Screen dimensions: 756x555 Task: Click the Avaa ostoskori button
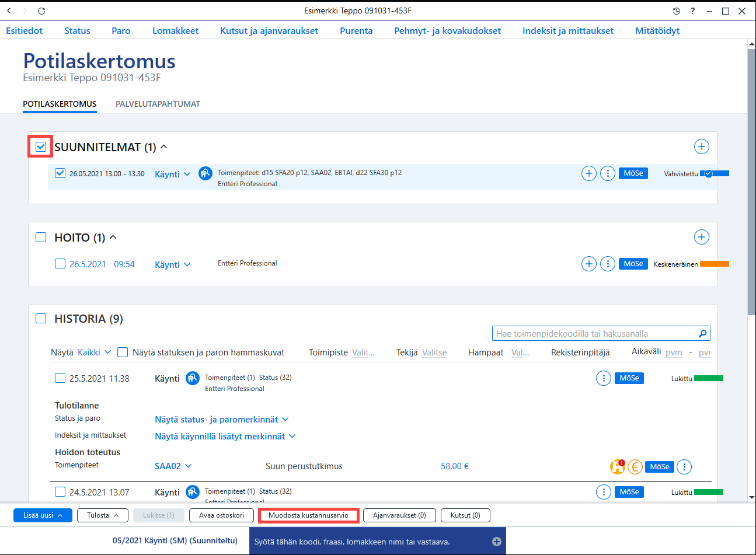point(221,515)
